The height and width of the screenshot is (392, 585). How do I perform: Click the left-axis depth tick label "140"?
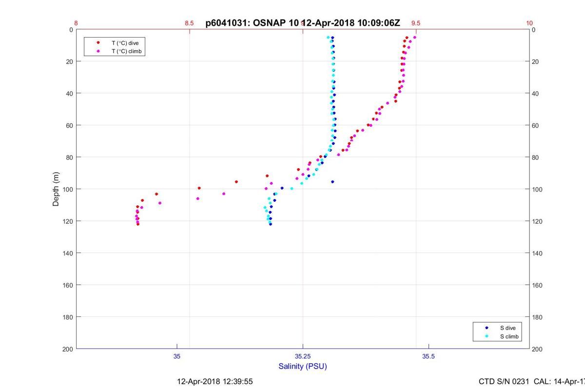68,253
